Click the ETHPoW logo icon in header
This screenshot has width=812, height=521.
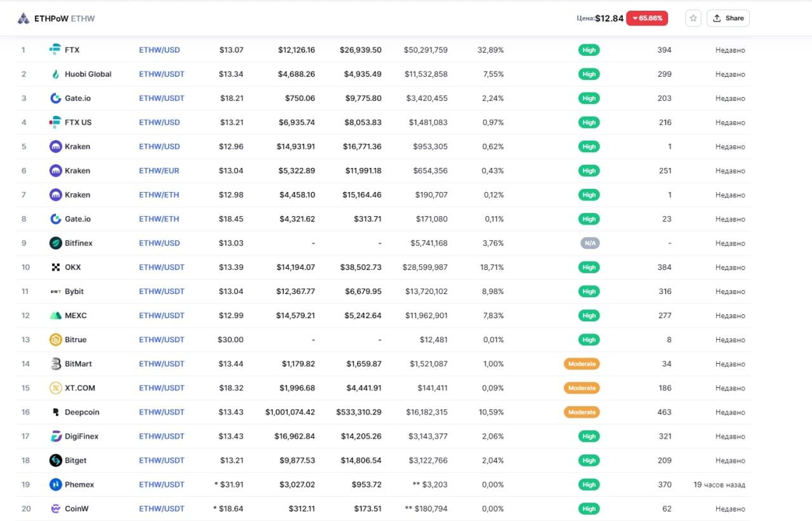23,18
